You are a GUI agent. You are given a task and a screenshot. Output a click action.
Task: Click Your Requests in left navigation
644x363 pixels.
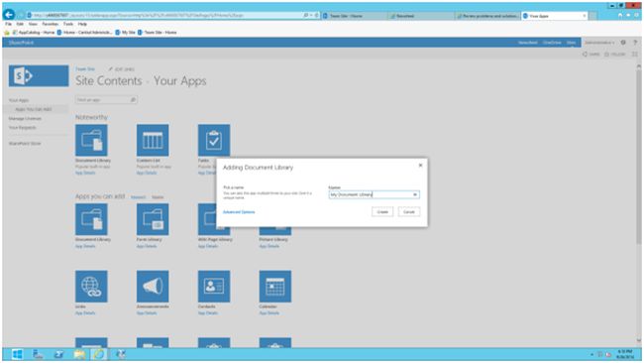[22, 127]
